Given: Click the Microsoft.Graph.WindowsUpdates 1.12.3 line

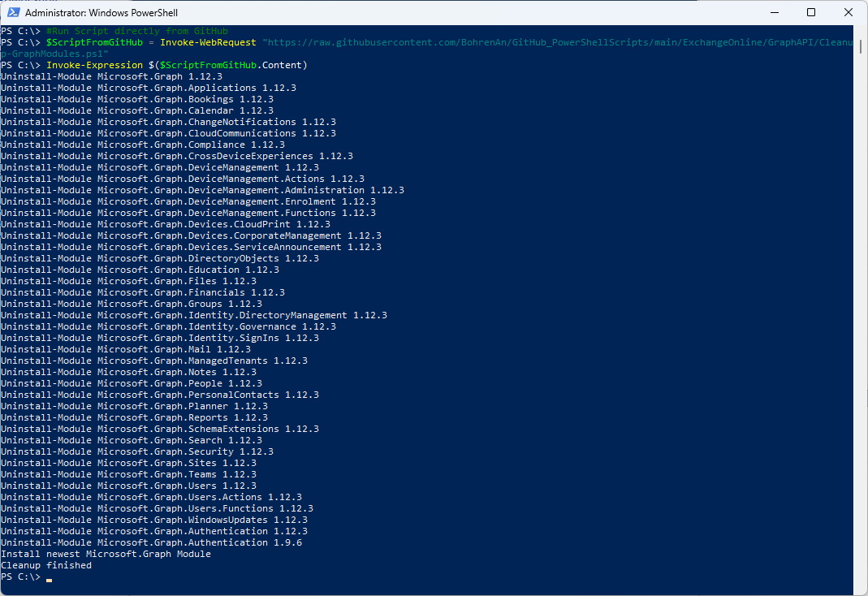Looking at the screenshot, I should [153, 520].
